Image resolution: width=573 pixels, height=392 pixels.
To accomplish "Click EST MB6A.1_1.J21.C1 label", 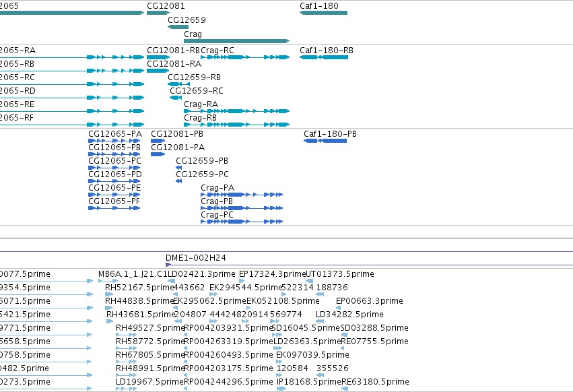I will click(133, 274).
